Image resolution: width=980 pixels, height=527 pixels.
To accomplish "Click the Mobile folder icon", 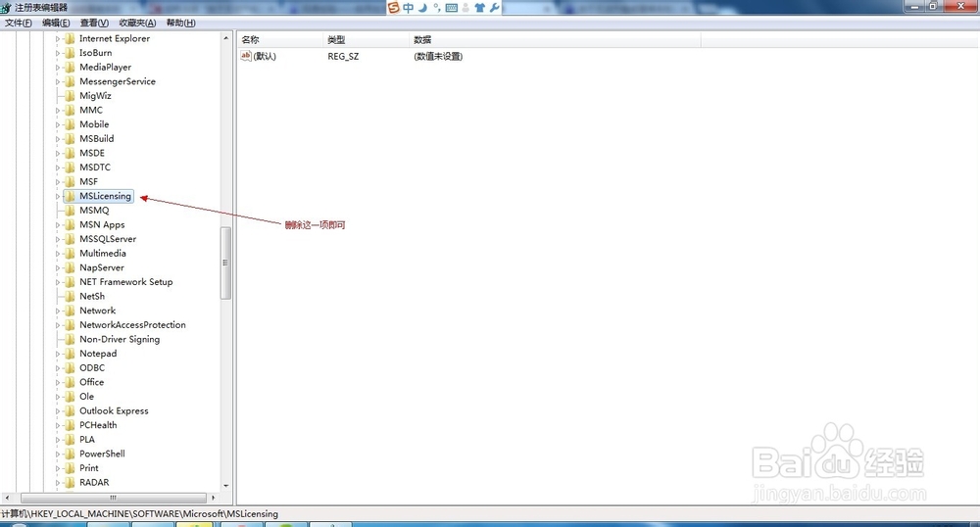I will click(70, 124).
